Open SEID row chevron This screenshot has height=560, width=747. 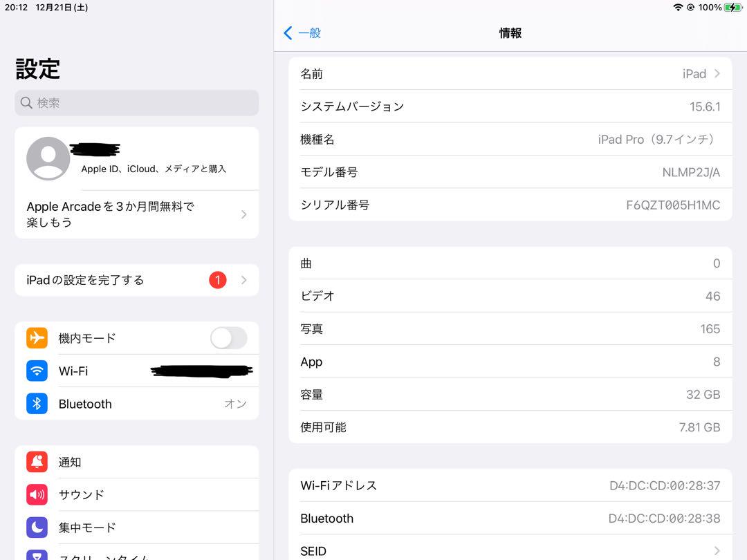click(717, 551)
